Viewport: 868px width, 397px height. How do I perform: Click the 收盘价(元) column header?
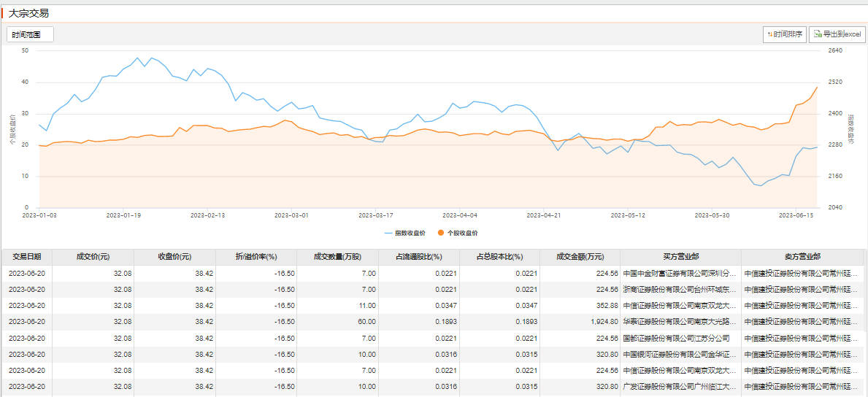point(174,257)
